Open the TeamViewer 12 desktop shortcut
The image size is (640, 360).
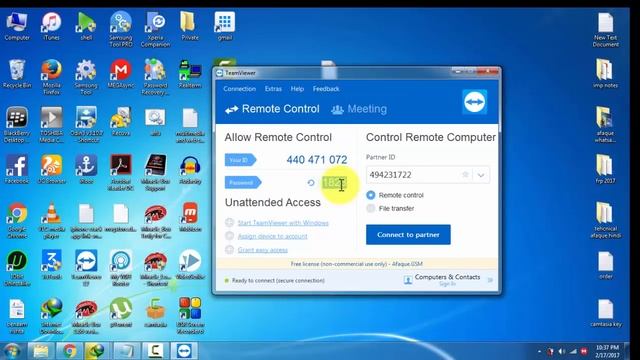[86, 268]
